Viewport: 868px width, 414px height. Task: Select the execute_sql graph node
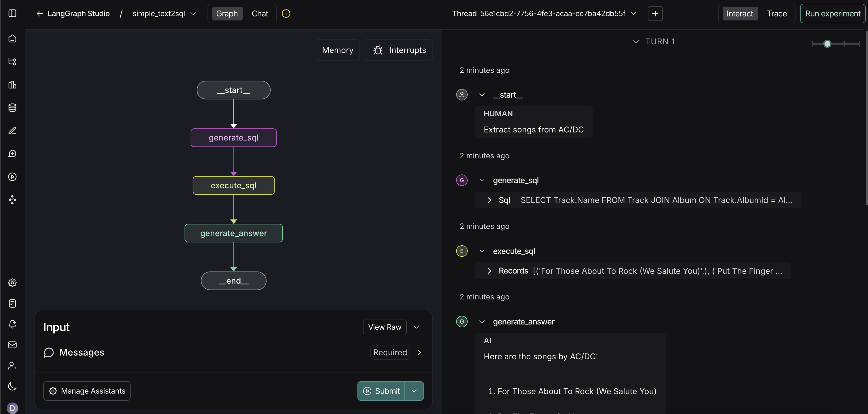pos(233,185)
